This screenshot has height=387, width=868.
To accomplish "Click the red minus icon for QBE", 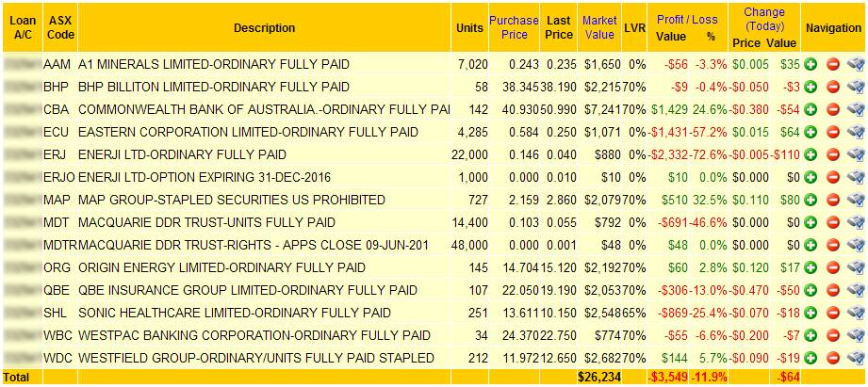I will point(833,290).
